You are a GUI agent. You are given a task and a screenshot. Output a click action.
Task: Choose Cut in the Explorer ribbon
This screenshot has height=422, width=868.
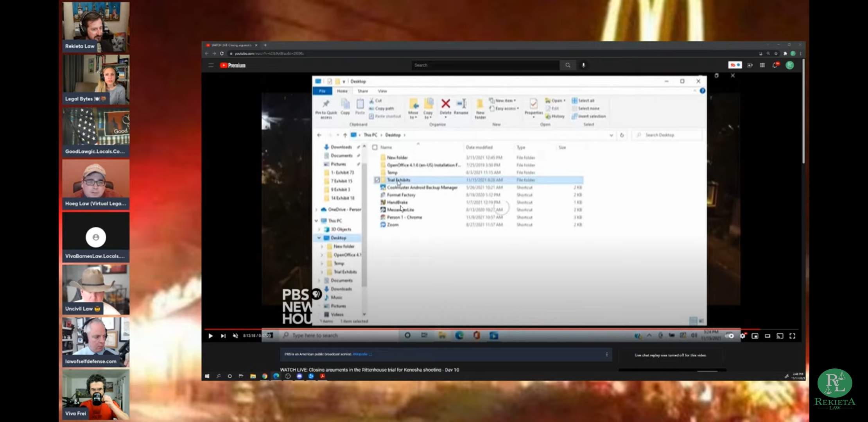376,100
